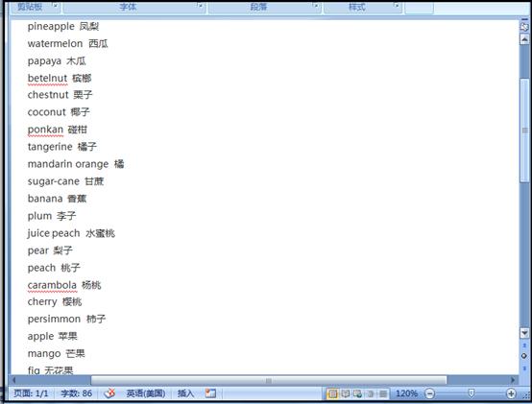Click the misspelled word betelnut

47,79
